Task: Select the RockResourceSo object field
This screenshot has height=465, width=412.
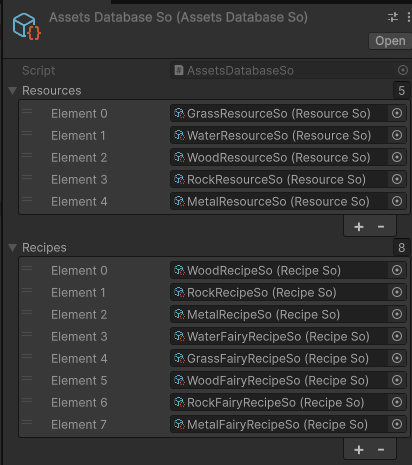Action: [x=279, y=179]
